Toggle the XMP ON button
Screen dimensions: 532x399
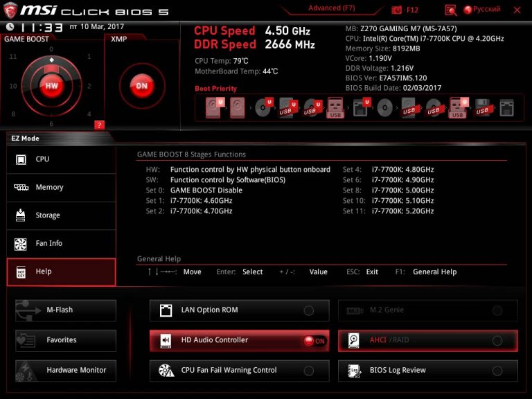142,86
